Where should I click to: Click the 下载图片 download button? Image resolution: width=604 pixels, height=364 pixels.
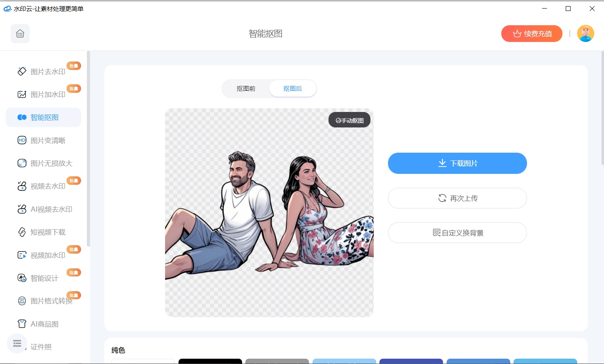coord(457,163)
